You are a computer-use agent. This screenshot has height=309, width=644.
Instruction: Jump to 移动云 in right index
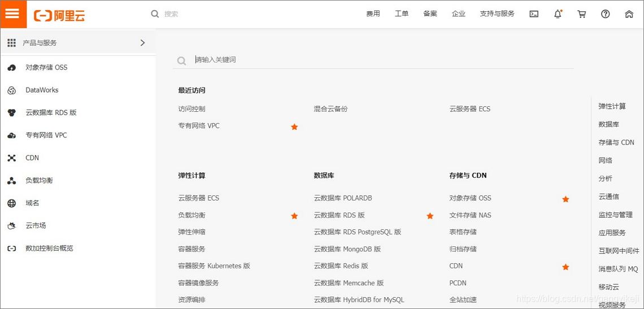[x=608, y=287]
